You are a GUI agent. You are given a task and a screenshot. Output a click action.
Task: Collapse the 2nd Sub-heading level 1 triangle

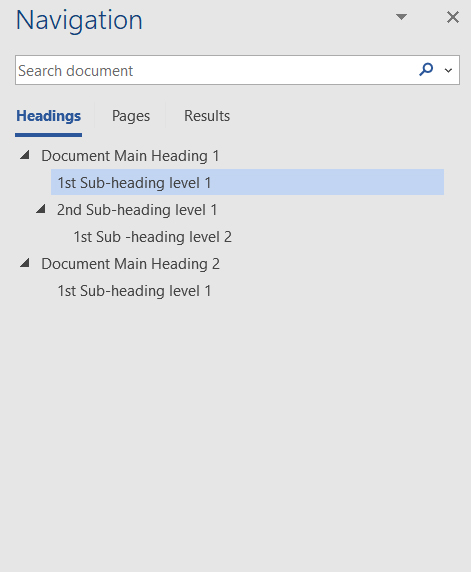point(41,209)
